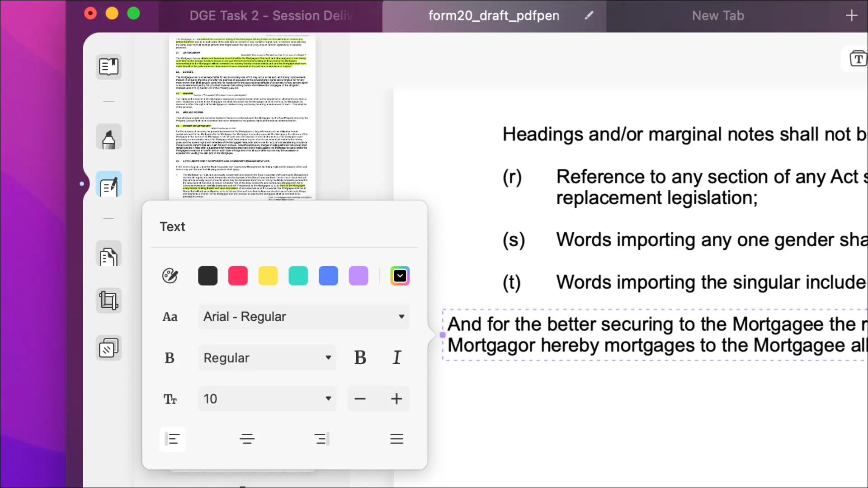Choose the teal text color swatch
This screenshot has height=488, width=868.
pyautogui.click(x=298, y=276)
